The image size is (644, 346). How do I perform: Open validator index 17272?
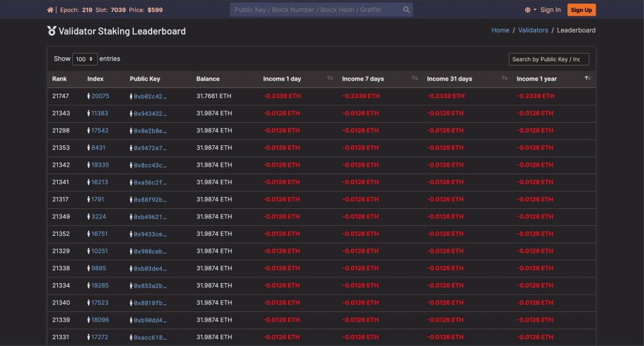[x=100, y=337]
